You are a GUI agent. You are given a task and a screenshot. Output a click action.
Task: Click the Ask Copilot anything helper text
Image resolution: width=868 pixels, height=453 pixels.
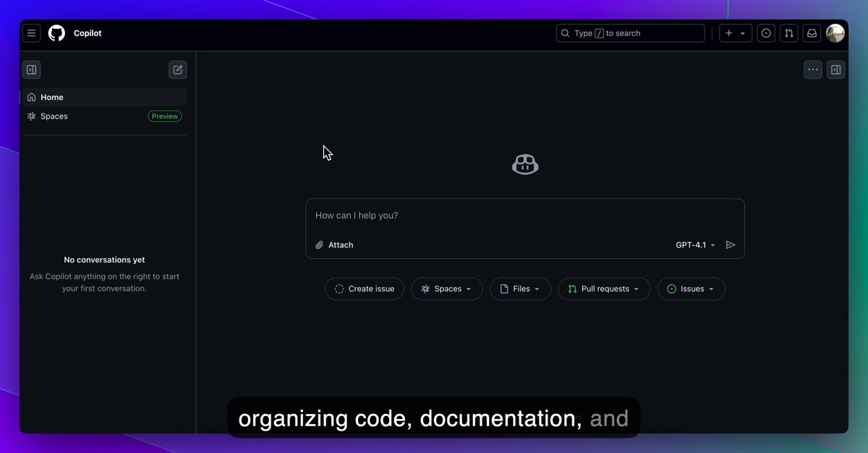coord(104,282)
